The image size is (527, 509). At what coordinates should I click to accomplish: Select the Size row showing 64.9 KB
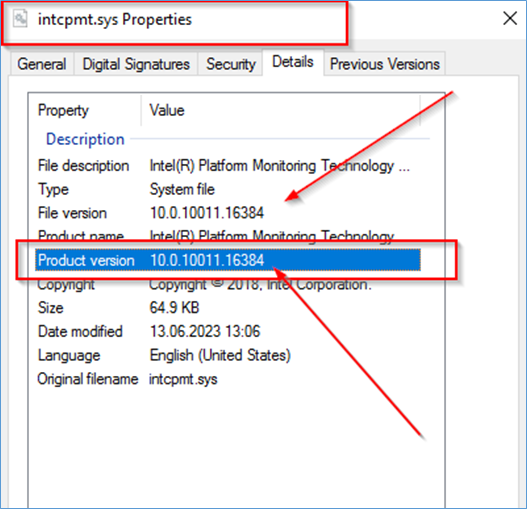click(x=228, y=308)
